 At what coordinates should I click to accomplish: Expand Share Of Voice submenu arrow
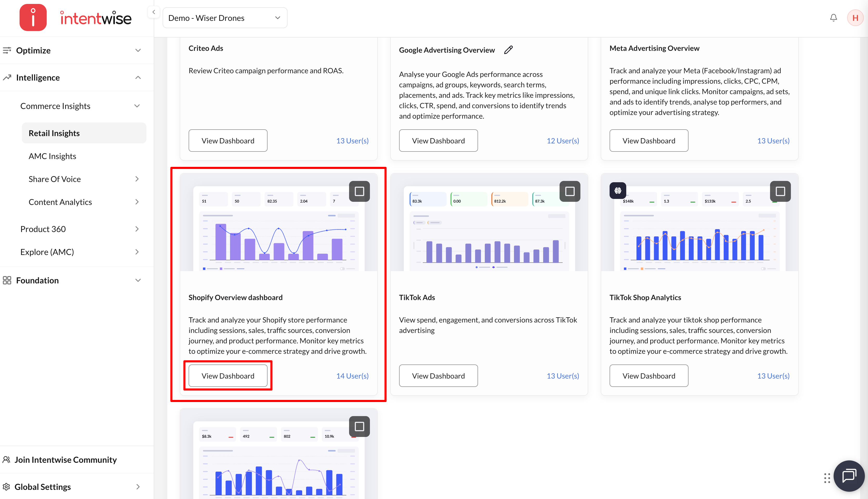point(137,179)
